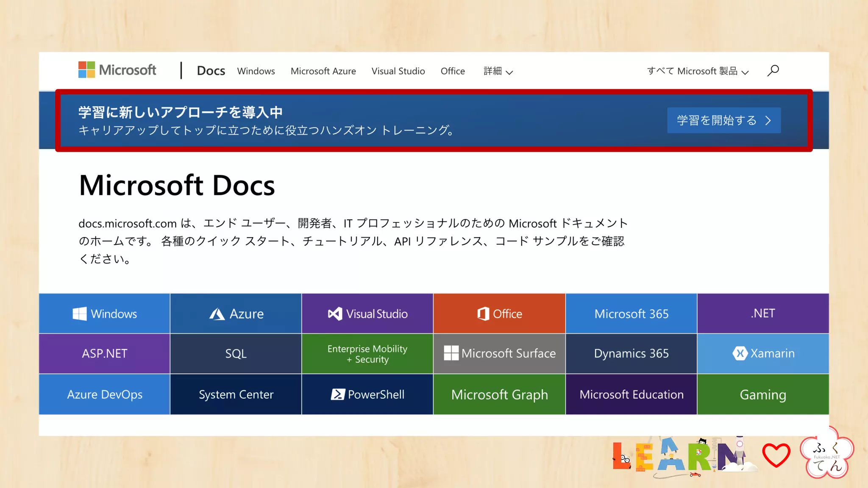Open the Gaming tile
The height and width of the screenshot is (488, 868).
tap(763, 394)
